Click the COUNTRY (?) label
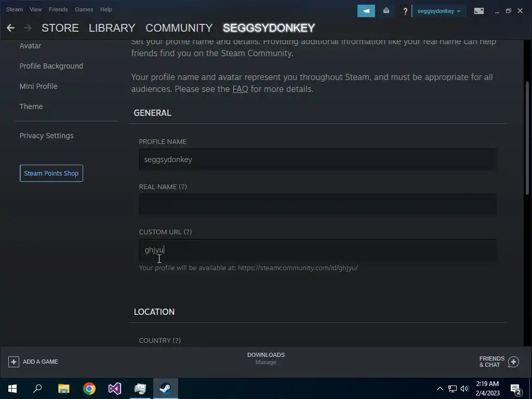The height and width of the screenshot is (399, 532). (x=160, y=341)
